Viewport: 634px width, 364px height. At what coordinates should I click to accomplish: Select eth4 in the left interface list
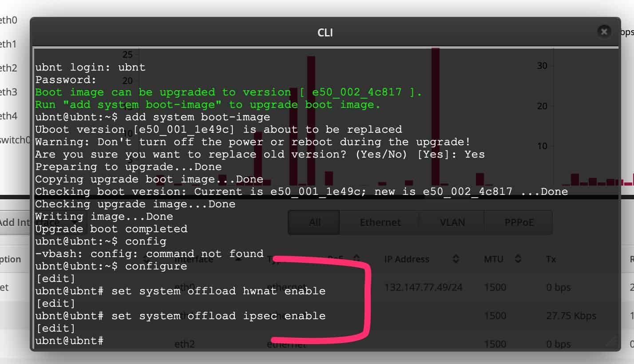(x=8, y=116)
